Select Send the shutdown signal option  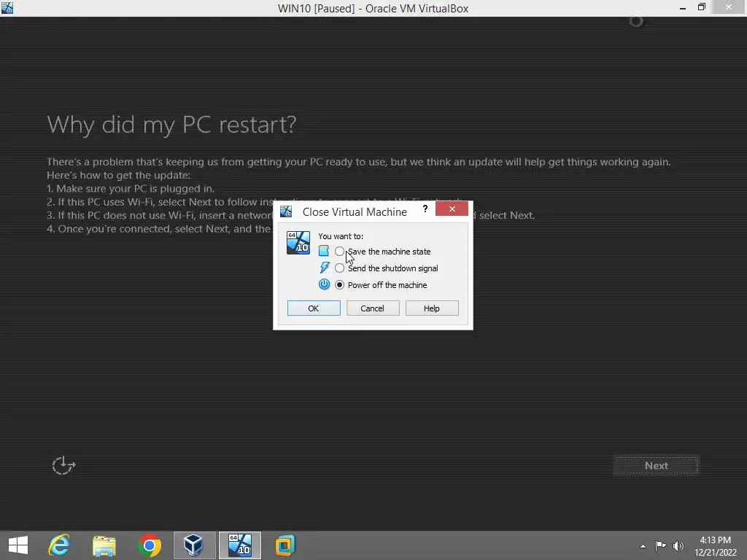tap(339, 268)
